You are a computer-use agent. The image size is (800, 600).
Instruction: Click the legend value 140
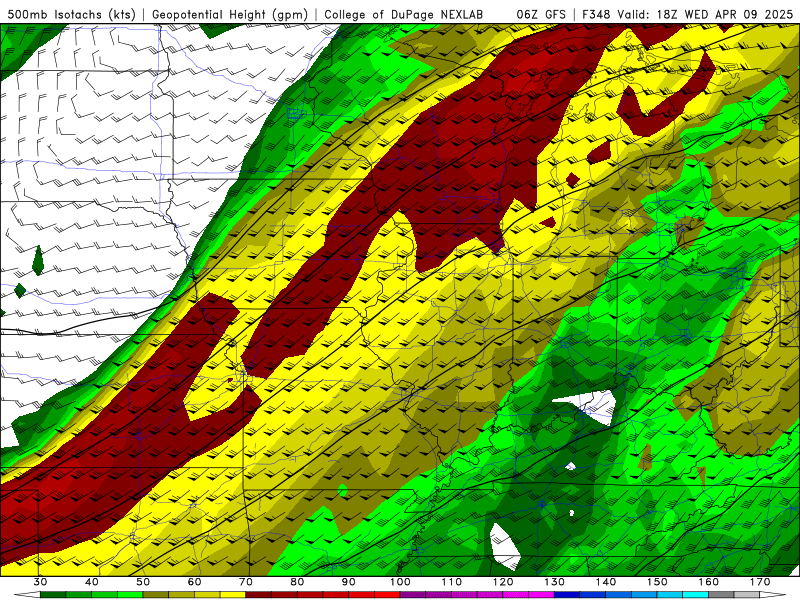coord(606,582)
